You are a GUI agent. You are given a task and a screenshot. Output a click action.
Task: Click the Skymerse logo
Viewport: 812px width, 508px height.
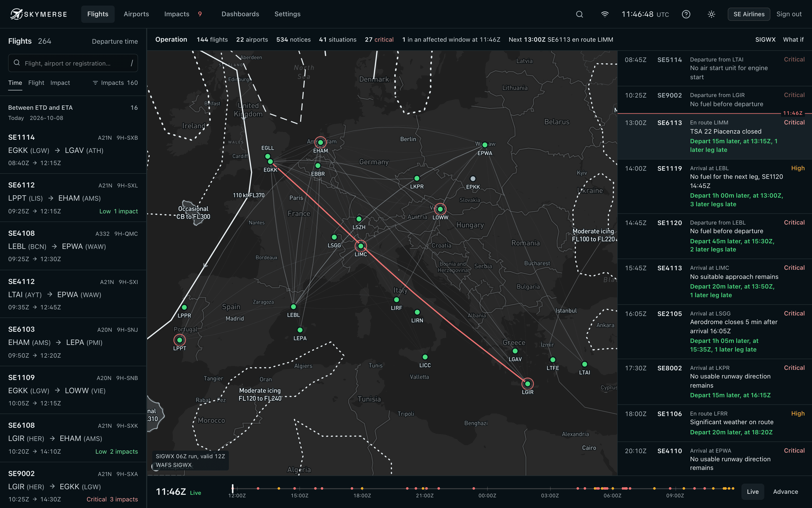click(39, 14)
